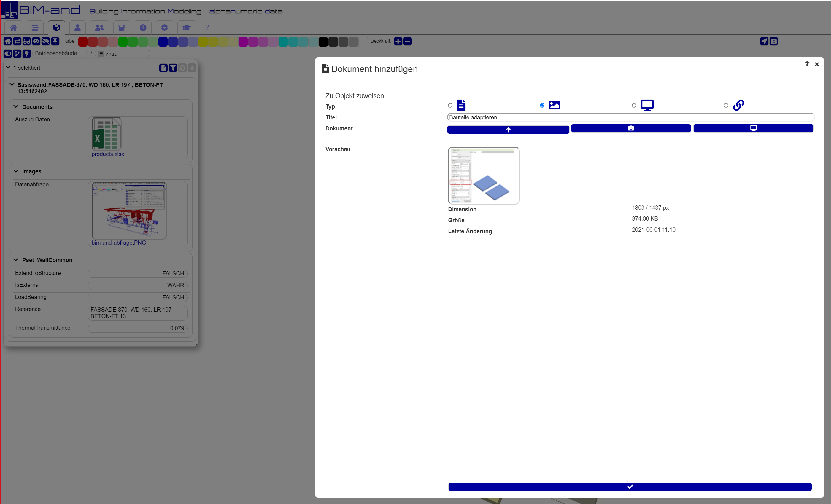Capture screen with the monitor button

pos(754,128)
